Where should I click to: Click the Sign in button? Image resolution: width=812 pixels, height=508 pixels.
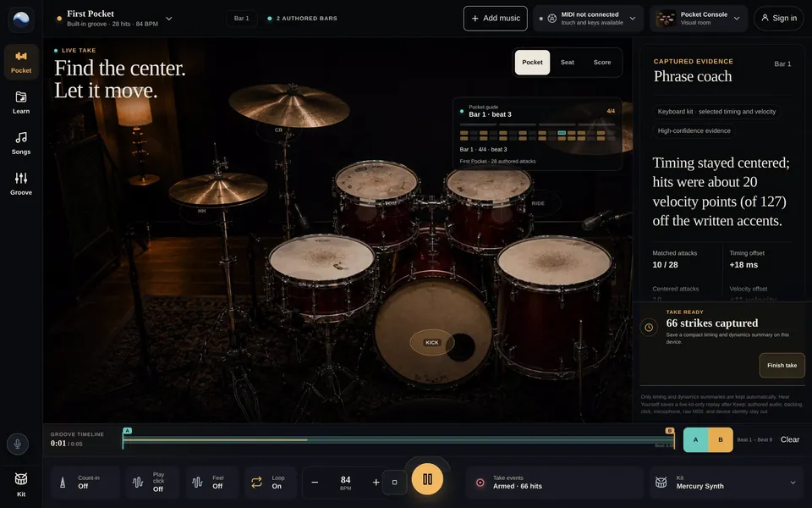coord(779,18)
